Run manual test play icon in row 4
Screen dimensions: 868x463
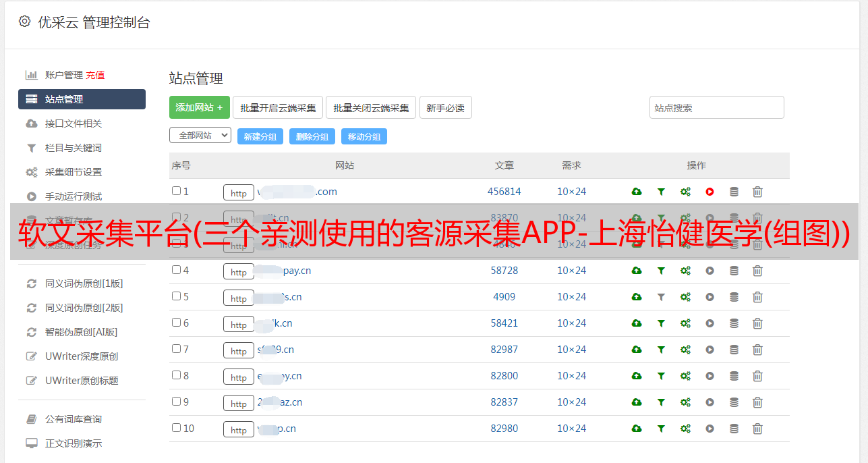pyautogui.click(x=710, y=271)
